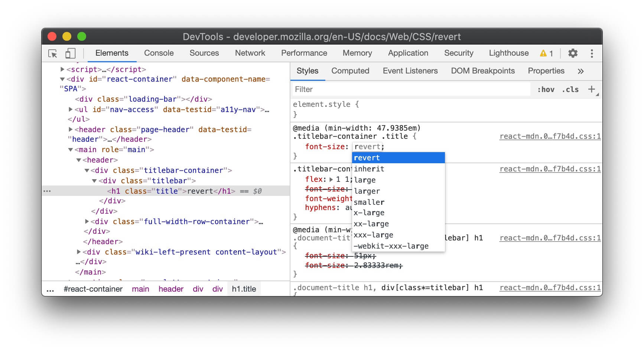The width and height of the screenshot is (644, 351).
Task: Show more sidebar tabs chevron
Action: (580, 71)
